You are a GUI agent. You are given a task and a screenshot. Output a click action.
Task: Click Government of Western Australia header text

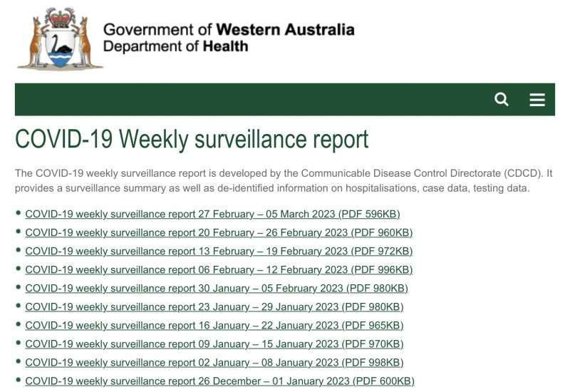(x=229, y=30)
